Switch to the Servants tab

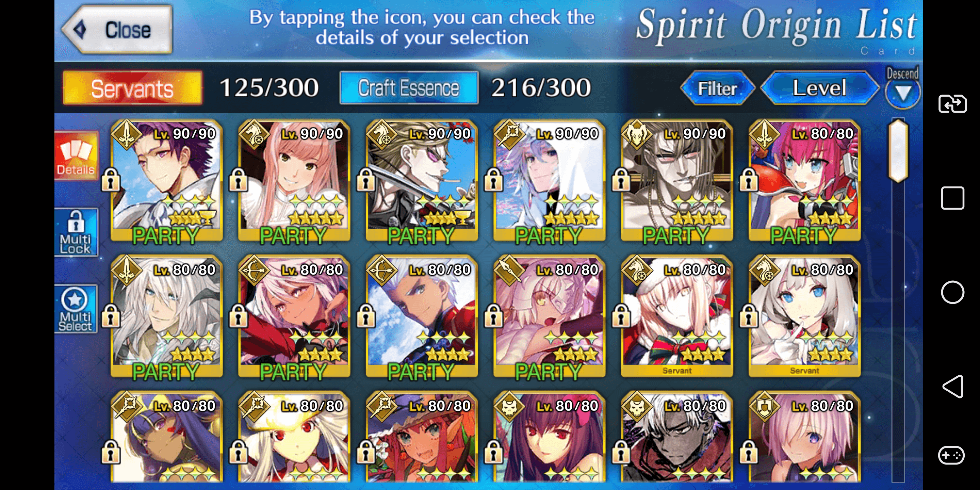coord(132,88)
